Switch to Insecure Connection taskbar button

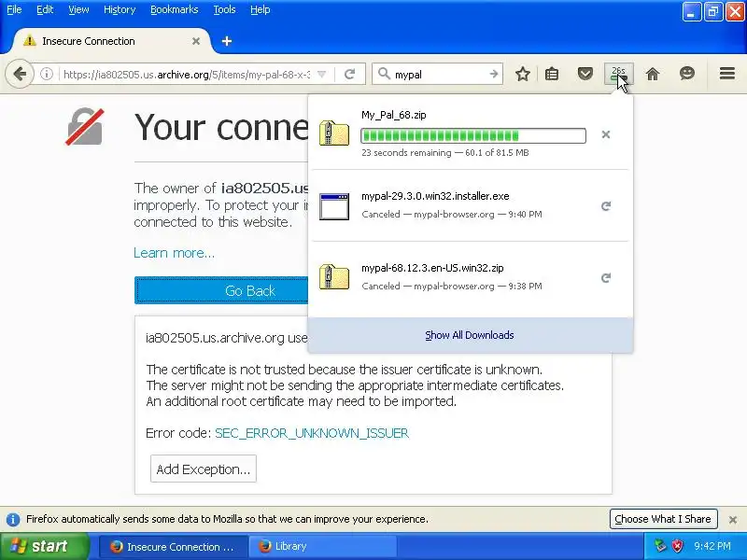(174, 546)
